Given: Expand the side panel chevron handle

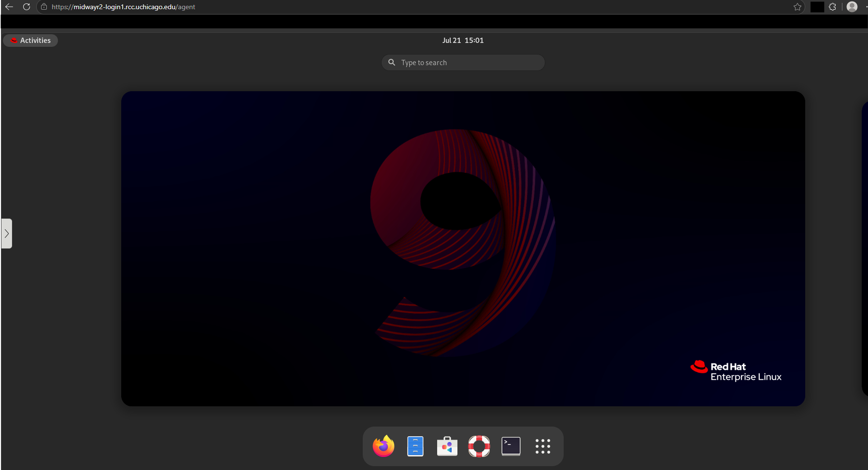Looking at the screenshot, I should 7,234.
